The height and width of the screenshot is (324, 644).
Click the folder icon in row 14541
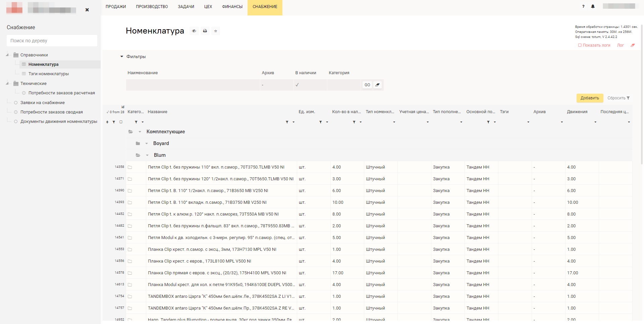point(130,238)
